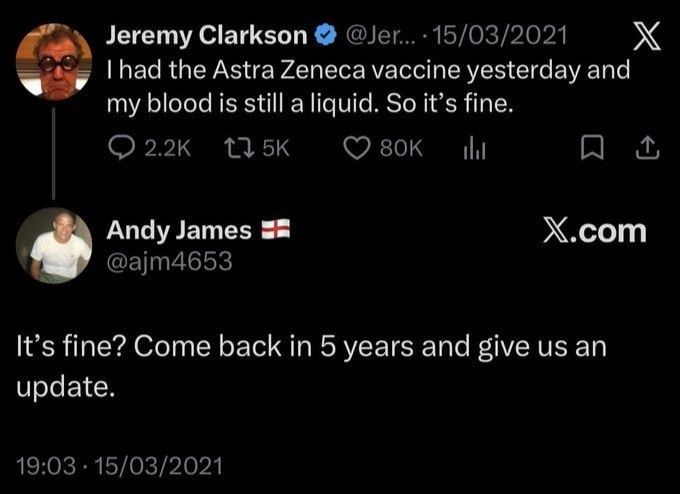The image size is (680, 494).
Task: Open the Astra Zeneca vaccine tweet text
Action: [368, 87]
